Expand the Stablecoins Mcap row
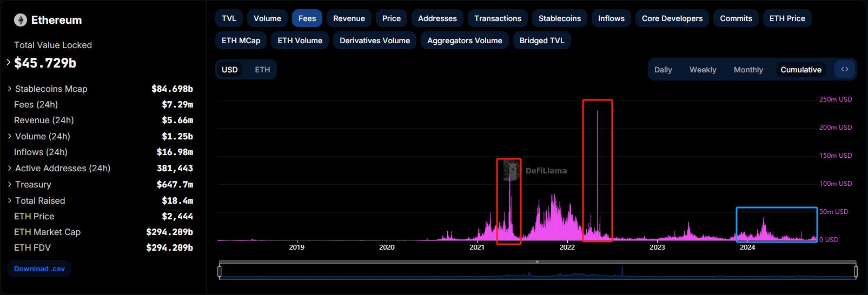The height and width of the screenshot is (295, 868). point(10,89)
